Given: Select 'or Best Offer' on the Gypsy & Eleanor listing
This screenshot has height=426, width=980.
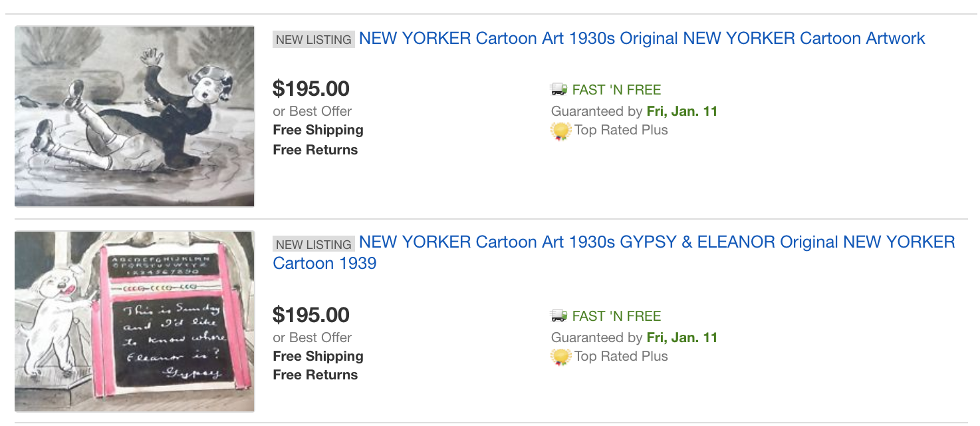Looking at the screenshot, I should coord(312,337).
